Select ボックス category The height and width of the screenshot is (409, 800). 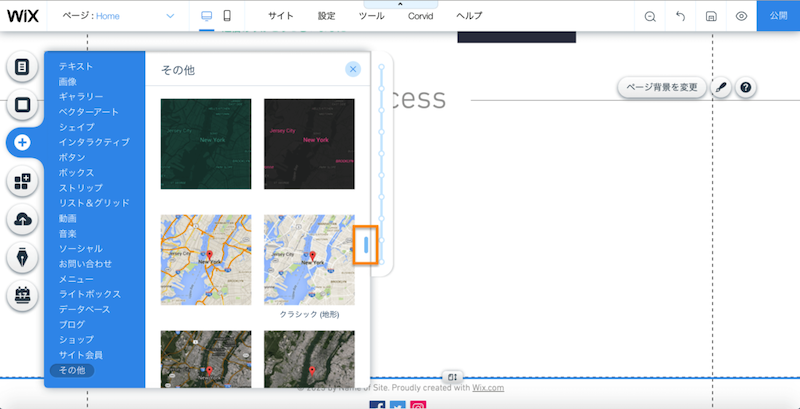pos(76,172)
